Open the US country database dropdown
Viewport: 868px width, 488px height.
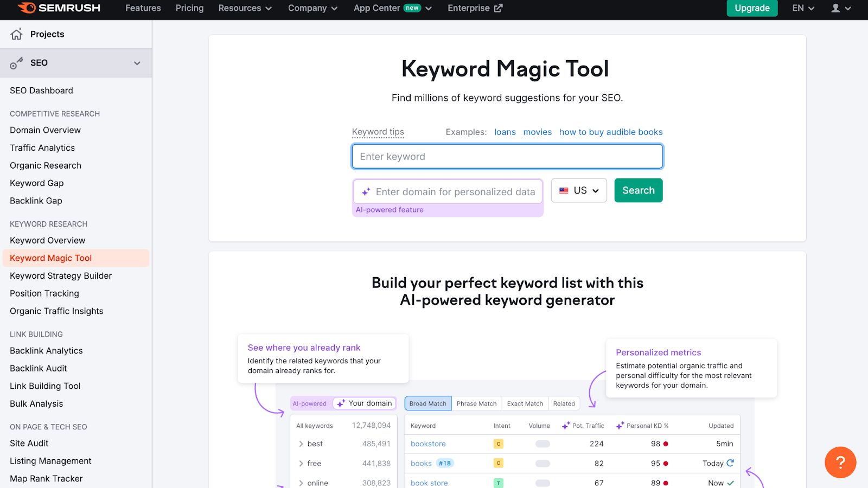coord(579,190)
